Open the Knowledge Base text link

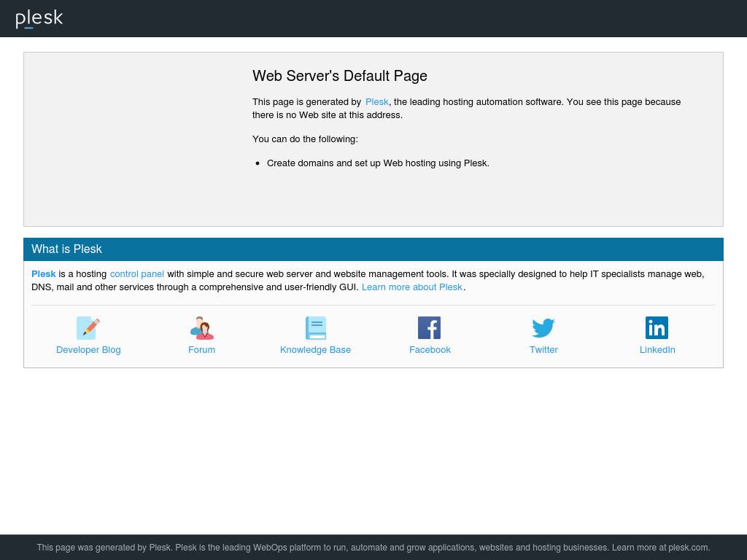point(316,350)
